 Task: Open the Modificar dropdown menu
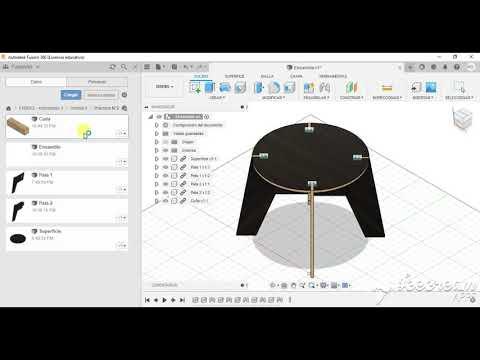pyautogui.click(x=273, y=98)
